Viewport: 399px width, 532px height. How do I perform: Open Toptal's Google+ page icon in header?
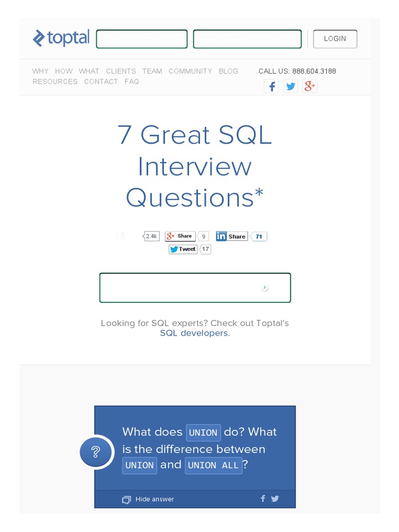310,86
